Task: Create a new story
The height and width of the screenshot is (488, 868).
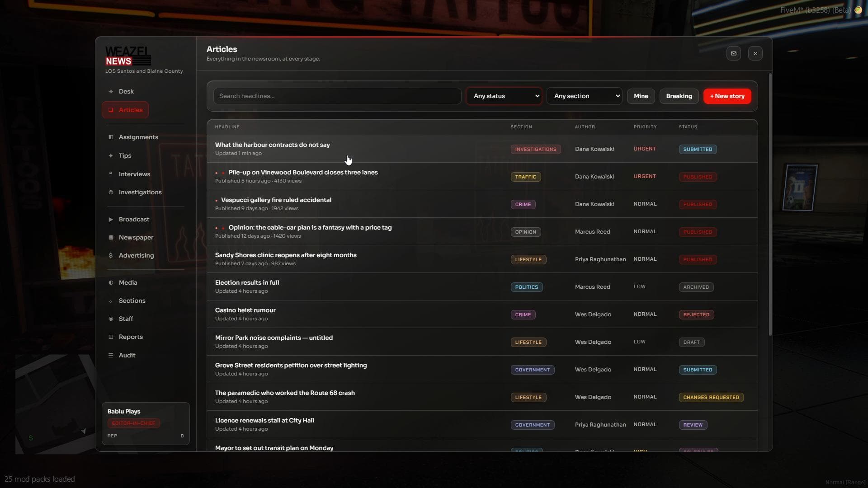Action: click(x=727, y=96)
